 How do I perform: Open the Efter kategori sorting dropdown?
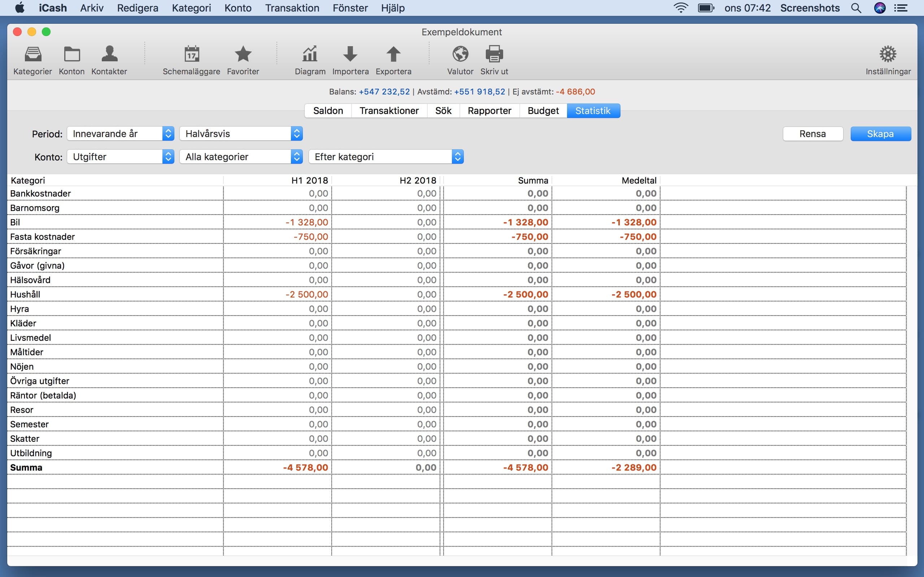pyautogui.click(x=385, y=157)
